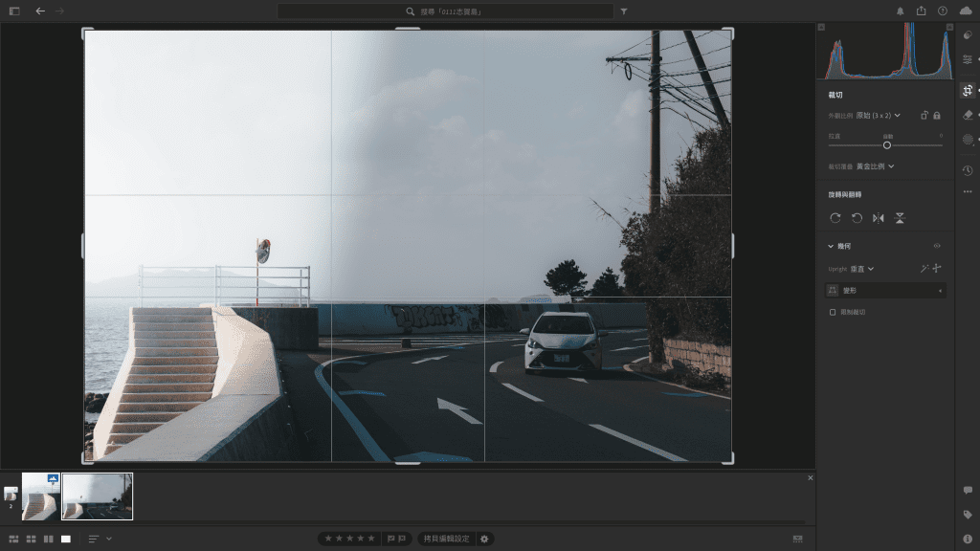
Task: Open the 外觀比例 原始 (3 x 2) dropdown
Action: 878,115
